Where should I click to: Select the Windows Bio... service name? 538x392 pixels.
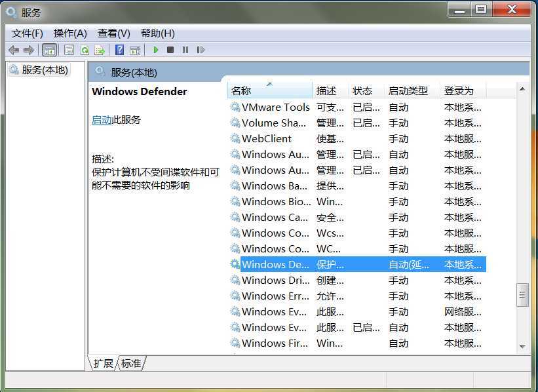276,201
